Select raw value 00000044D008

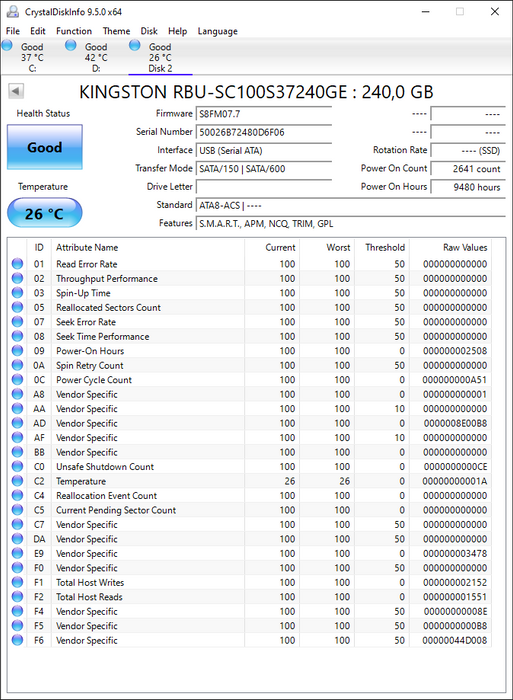(x=455, y=640)
